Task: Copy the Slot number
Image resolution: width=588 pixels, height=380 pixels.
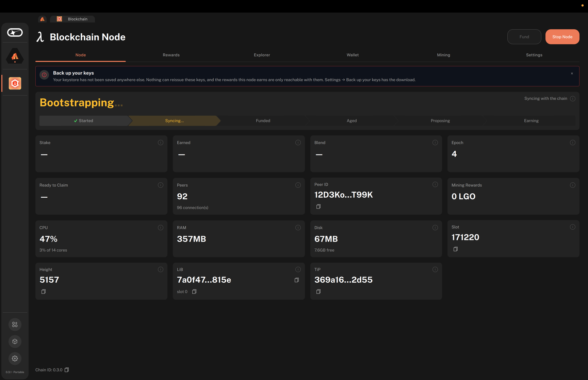Action: (x=456, y=249)
